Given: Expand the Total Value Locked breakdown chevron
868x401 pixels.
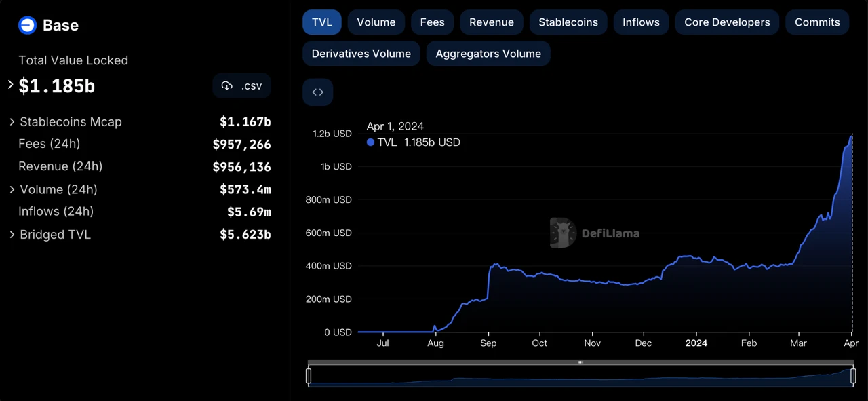Looking at the screenshot, I should [x=10, y=85].
